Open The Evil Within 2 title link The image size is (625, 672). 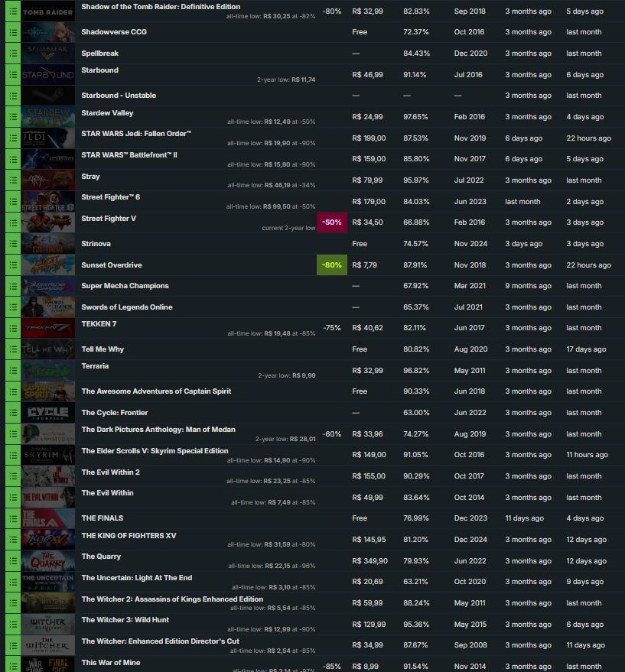[111, 472]
